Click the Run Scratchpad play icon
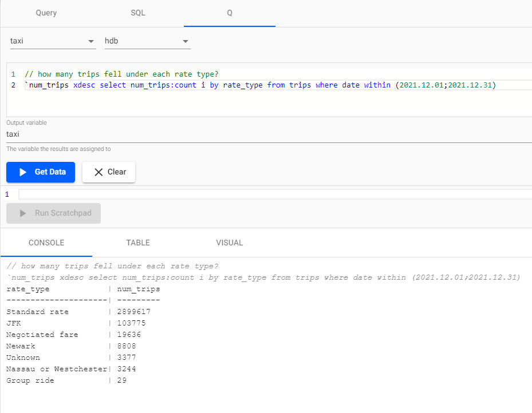This screenshot has height=413, width=532. pyautogui.click(x=23, y=213)
